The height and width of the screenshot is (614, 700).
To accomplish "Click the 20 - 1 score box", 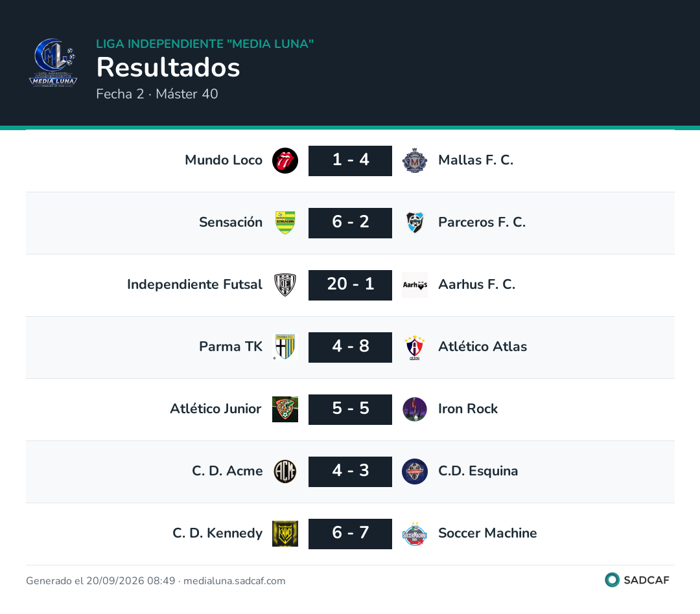I will click(x=350, y=285).
